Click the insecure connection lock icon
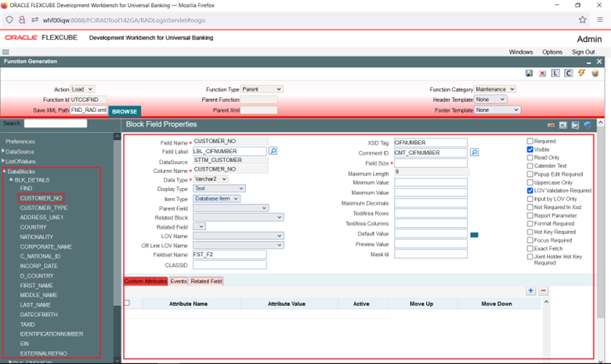This screenshot has width=611, height=364. point(22,20)
